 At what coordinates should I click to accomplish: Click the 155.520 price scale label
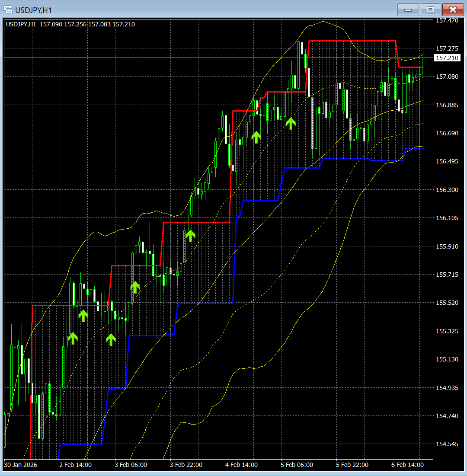tap(447, 303)
